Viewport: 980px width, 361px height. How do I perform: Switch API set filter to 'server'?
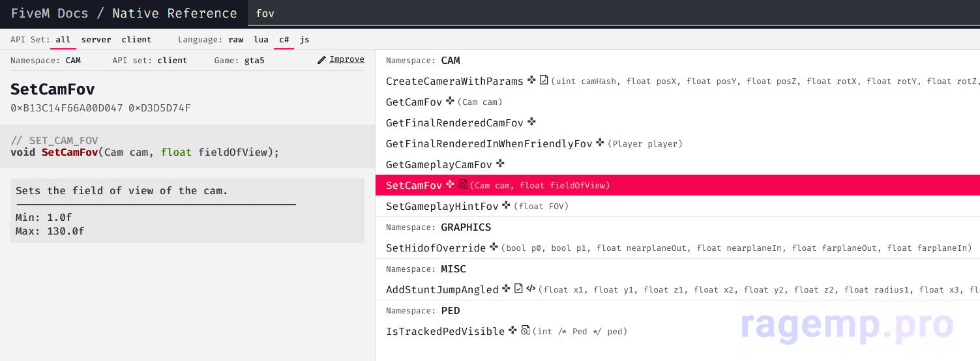(x=96, y=40)
